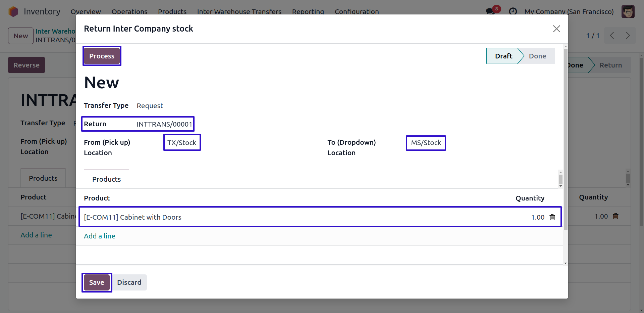Image resolution: width=644 pixels, height=313 pixels.
Task: Open the activities clock icon
Action: click(x=513, y=11)
